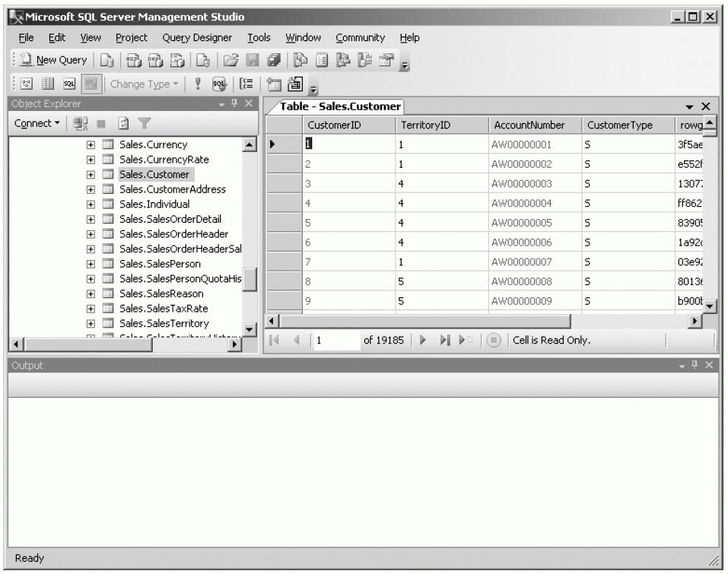Expand the Sales.Individual table node
The height and width of the screenshot is (574, 728).
(x=91, y=205)
